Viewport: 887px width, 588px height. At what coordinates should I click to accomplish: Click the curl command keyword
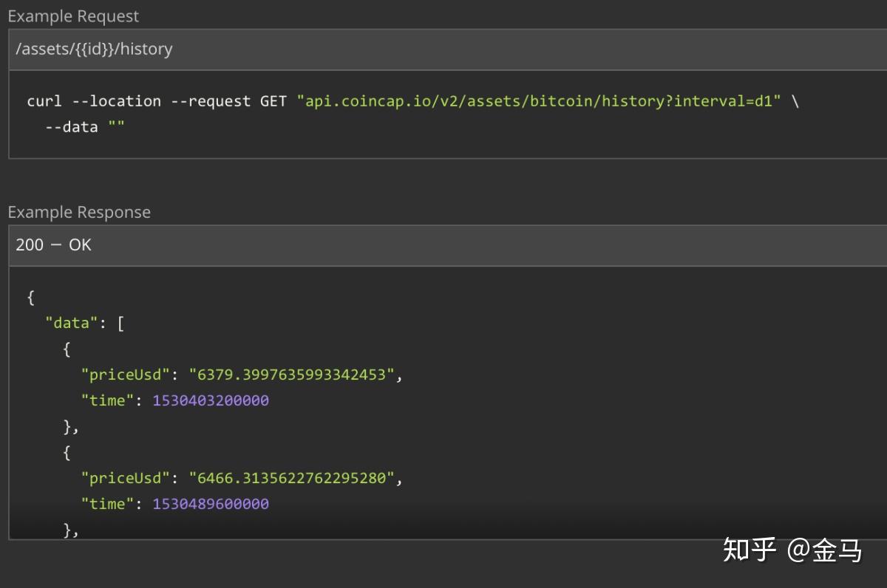(44, 101)
